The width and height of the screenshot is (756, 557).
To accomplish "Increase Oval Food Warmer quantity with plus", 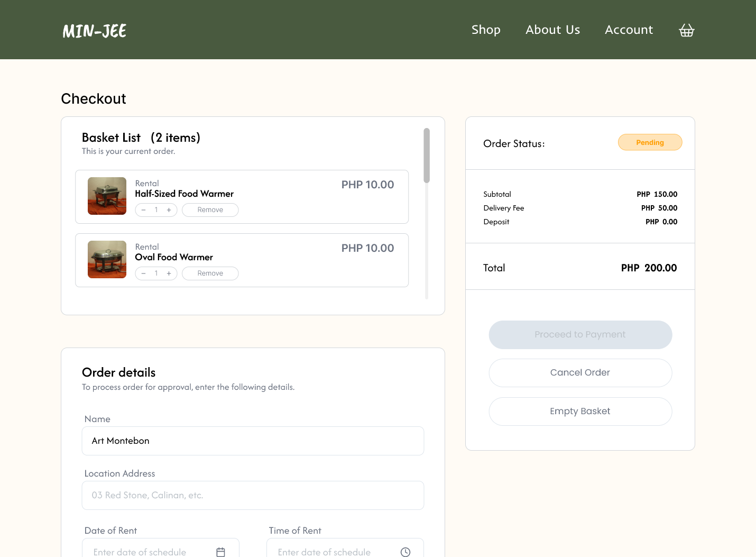I will 169,273.
